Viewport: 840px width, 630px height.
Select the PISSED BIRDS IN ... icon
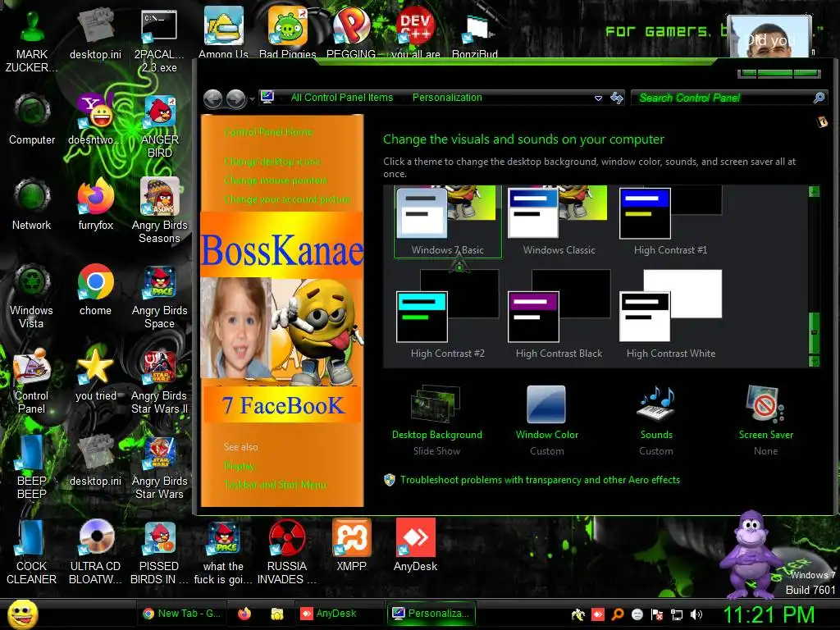(160, 552)
